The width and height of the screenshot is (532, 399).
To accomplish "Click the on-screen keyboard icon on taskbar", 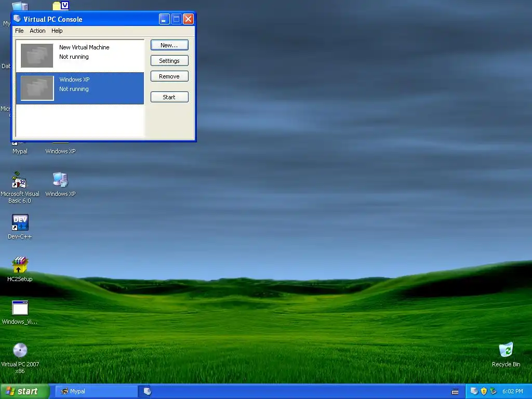I will click(455, 392).
